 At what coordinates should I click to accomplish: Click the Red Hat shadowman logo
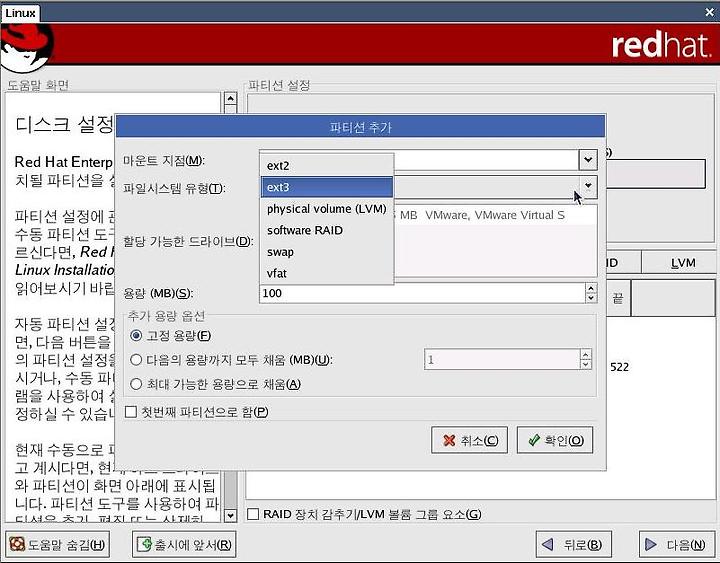(27, 48)
